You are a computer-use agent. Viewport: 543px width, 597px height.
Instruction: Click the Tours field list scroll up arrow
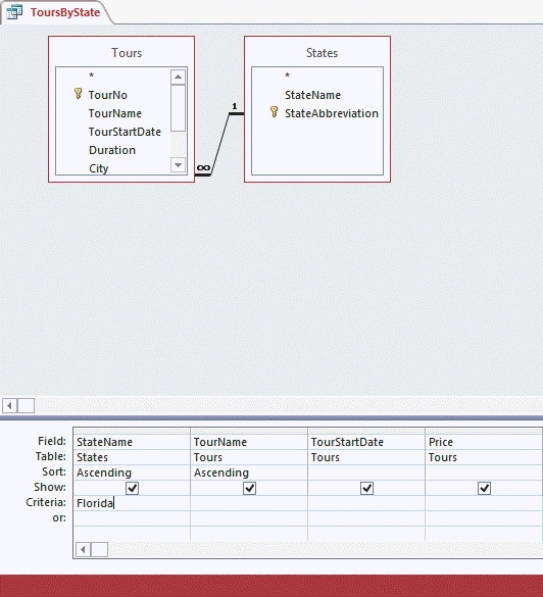point(178,77)
